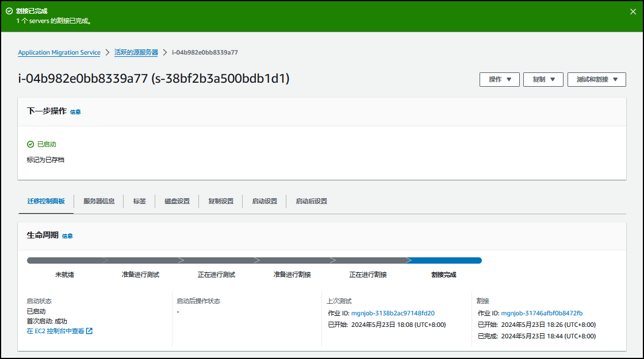Click the external link icon beside EC2 控制台
Screen dimensions: 644x359
point(89,331)
